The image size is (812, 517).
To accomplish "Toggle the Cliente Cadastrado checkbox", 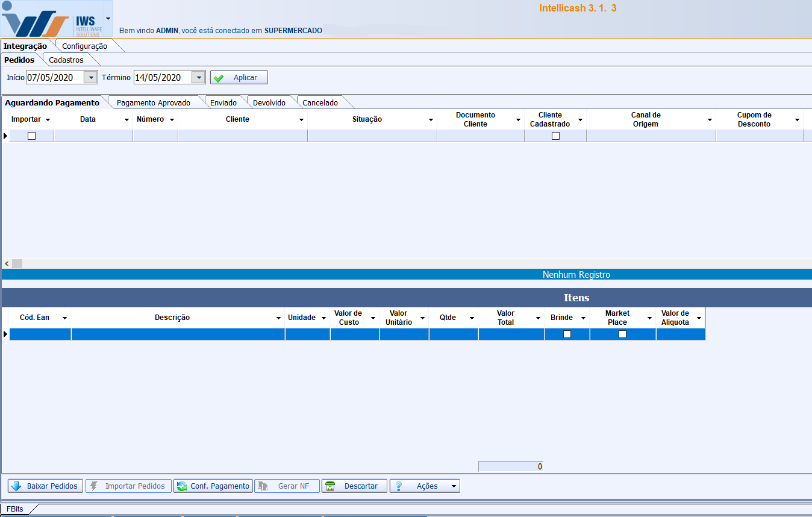I will pos(555,136).
